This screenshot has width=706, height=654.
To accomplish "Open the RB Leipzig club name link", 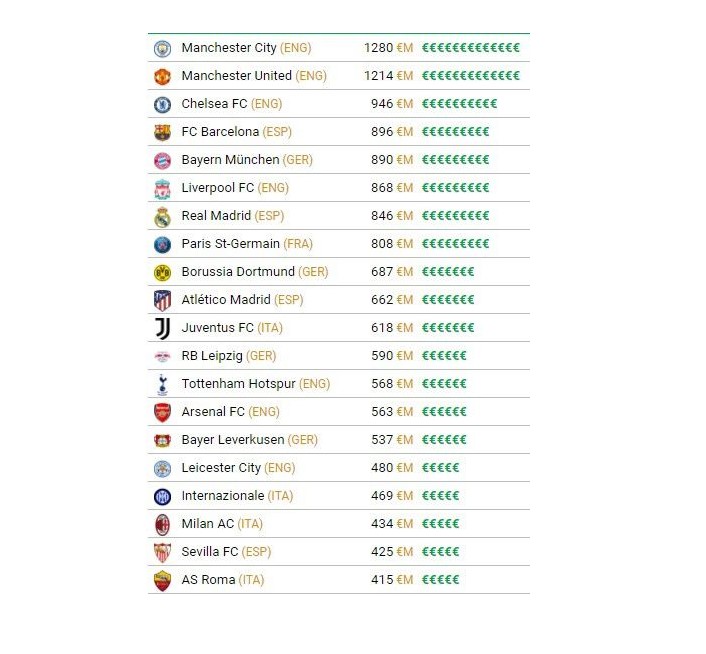I will (x=211, y=356).
